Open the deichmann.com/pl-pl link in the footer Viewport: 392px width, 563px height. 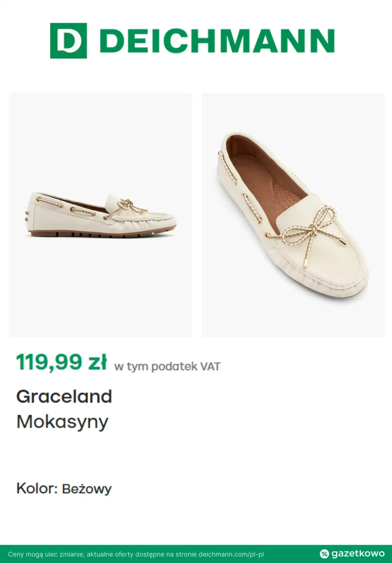[x=231, y=555]
